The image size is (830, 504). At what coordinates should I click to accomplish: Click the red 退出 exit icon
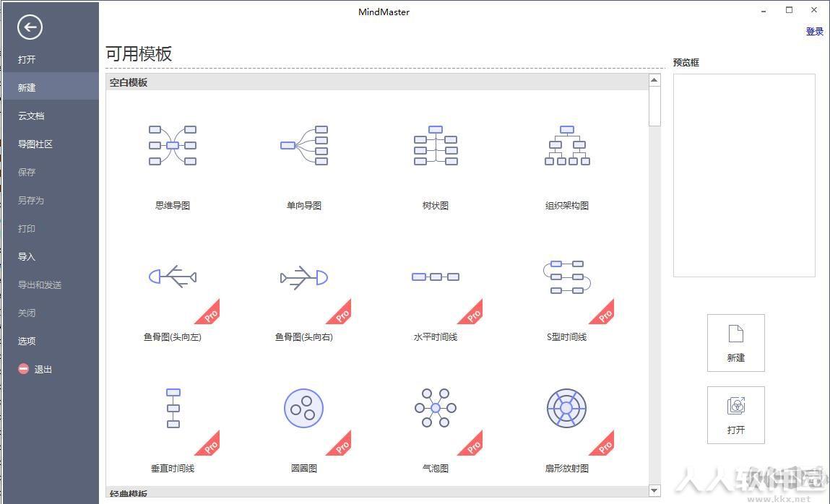coord(23,368)
